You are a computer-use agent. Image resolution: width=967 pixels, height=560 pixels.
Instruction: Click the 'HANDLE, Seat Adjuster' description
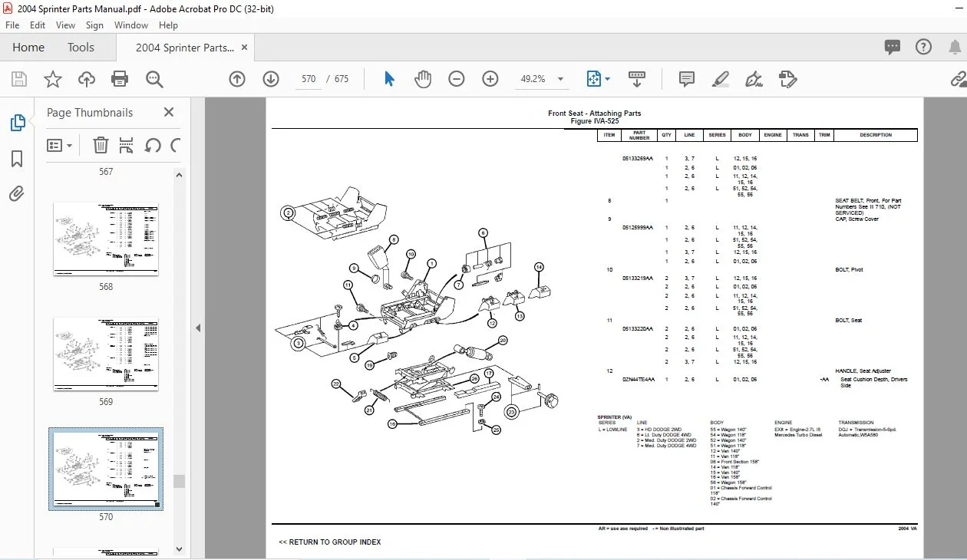(863, 371)
